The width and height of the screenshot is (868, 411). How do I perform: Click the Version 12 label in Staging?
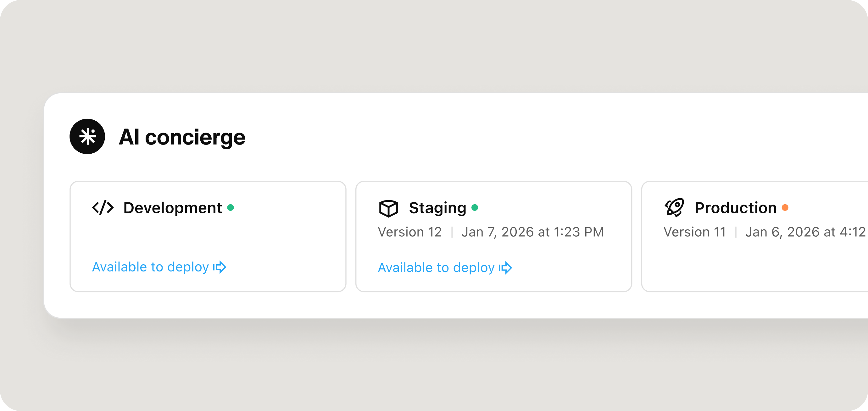click(x=410, y=232)
